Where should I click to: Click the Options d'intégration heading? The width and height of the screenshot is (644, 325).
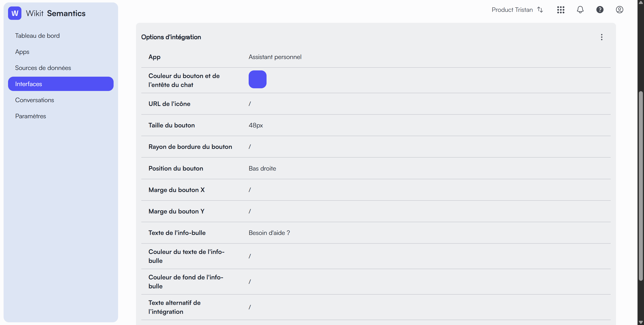click(171, 37)
